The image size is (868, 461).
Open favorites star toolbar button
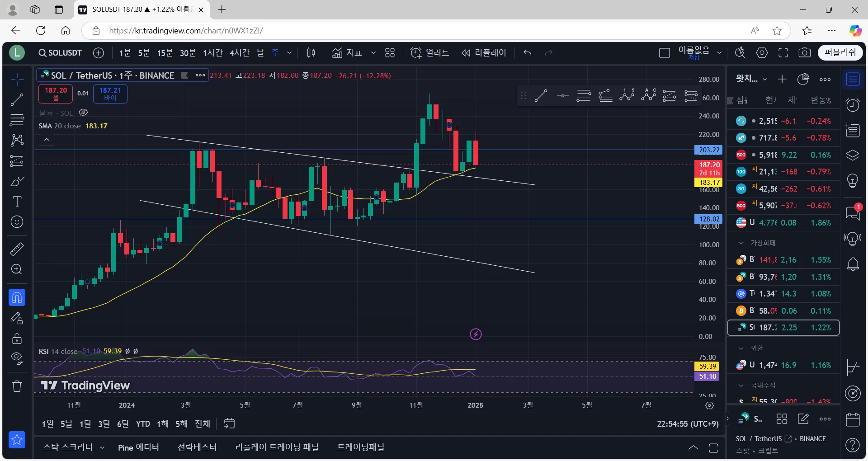click(x=17, y=439)
